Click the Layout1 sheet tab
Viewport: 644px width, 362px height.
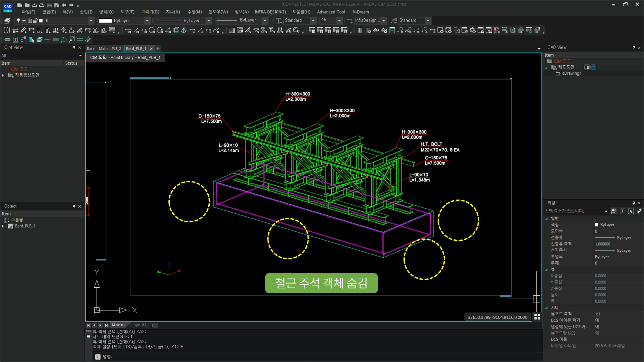click(138, 325)
